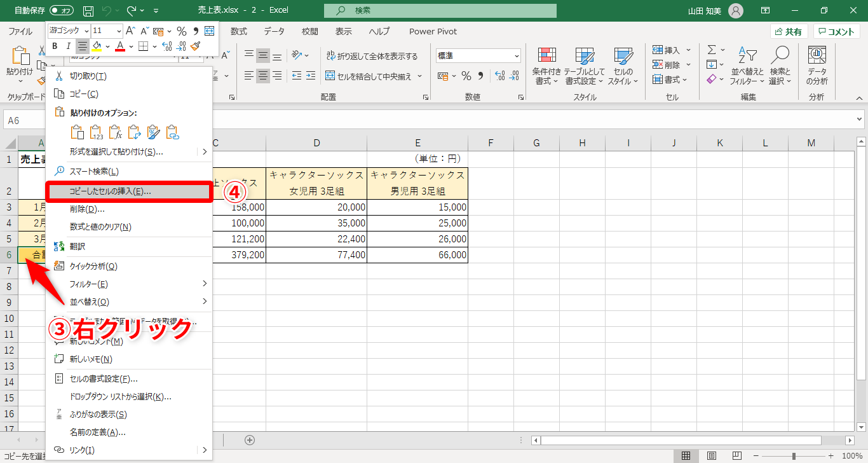Choose コピー(C) from the context menu
The height and width of the screenshot is (463, 868).
pos(129,94)
